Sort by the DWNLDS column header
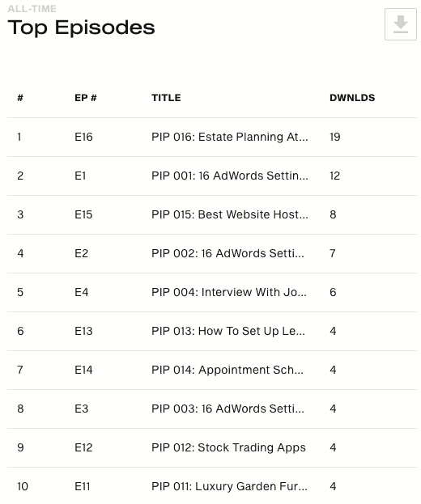The width and height of the screenshot is (421, 504). click(x=352, y=98)
